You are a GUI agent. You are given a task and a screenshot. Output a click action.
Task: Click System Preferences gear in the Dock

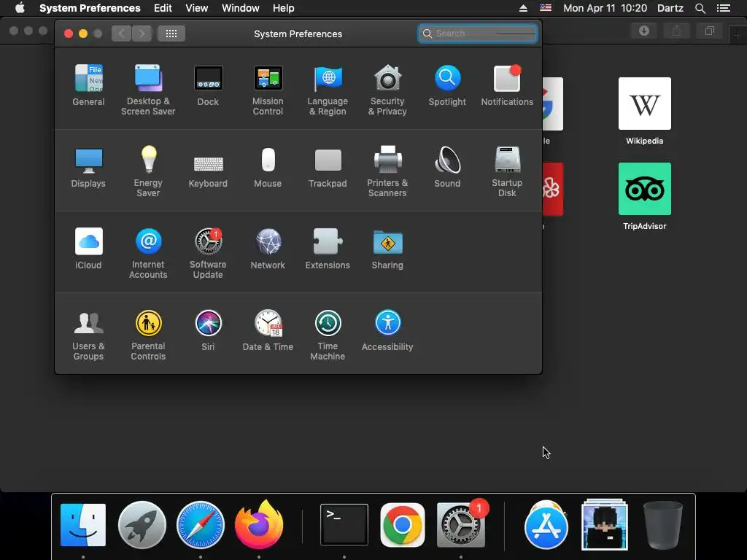coord(461,525)
